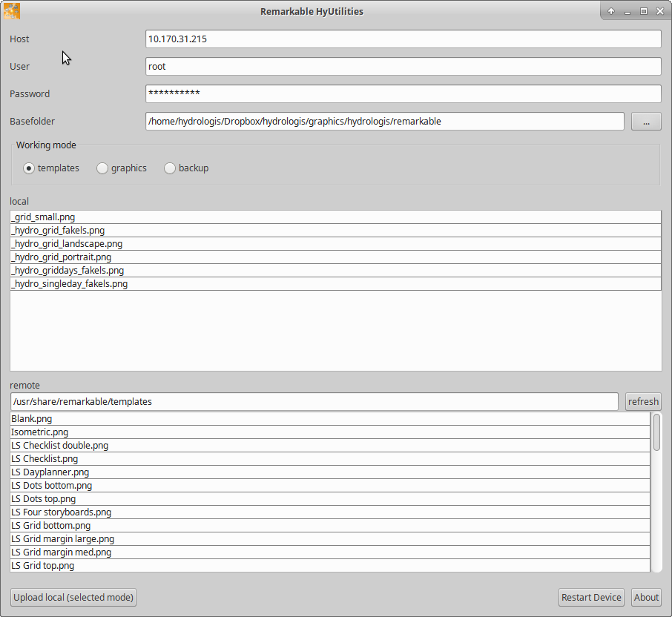Select Blank.png in remote list

[x=330, y=419]
